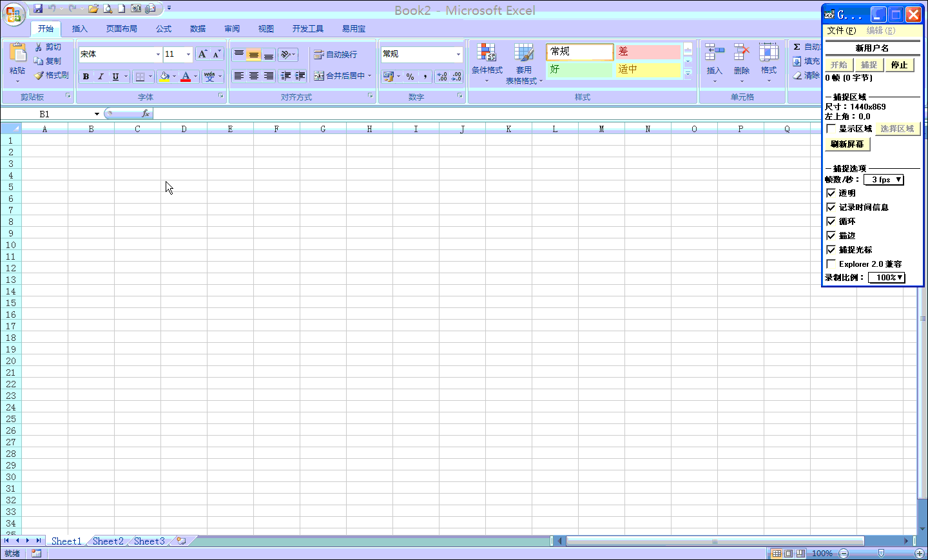The width and height of the screenshot is (928, 560).
Task: Save workbook via quick access toolbar
Action: 38,8
